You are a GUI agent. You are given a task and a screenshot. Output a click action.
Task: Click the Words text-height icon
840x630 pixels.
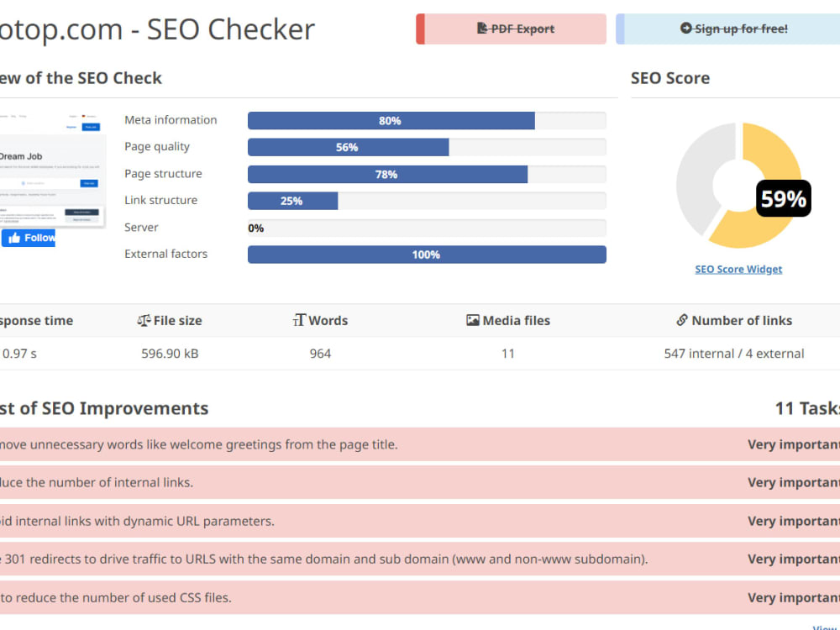point(299,320)
